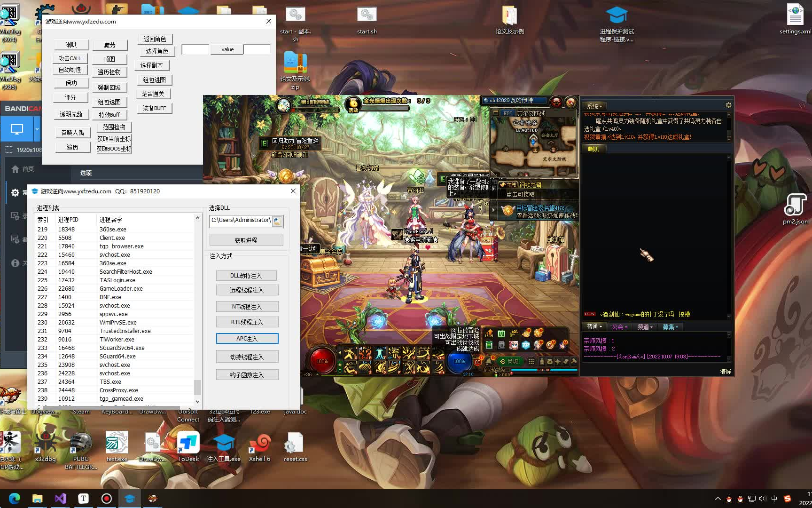Screen dimensions: 812x508
Task: Click the golden coin 目标冒险家 icon
Action: 508,211
